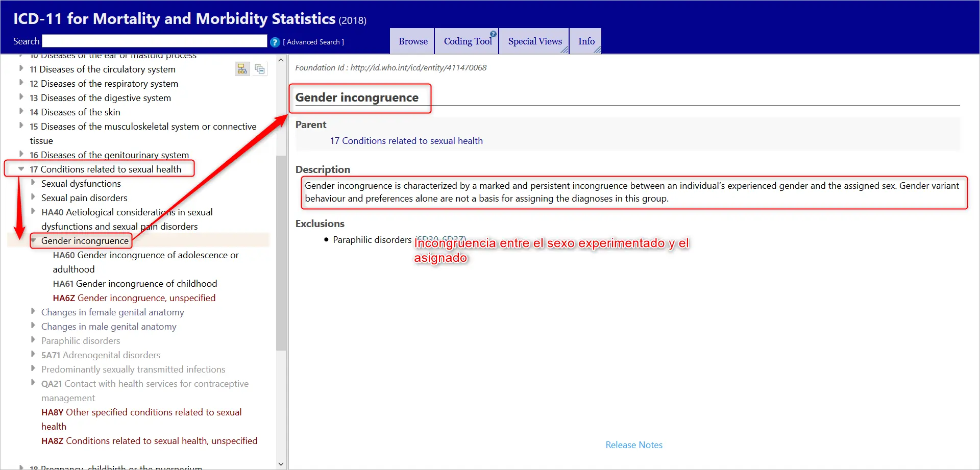The width and height of the screenshot is (980, 470).
Task: Expand QA21 contraceptive management node arrow
Action: pos(33,383)
